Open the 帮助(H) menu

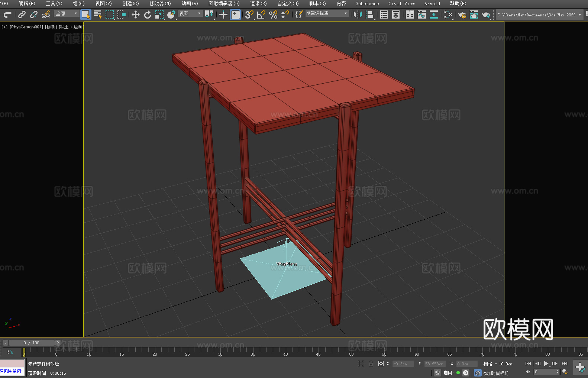pyautogui.click(x=458, y=3)
